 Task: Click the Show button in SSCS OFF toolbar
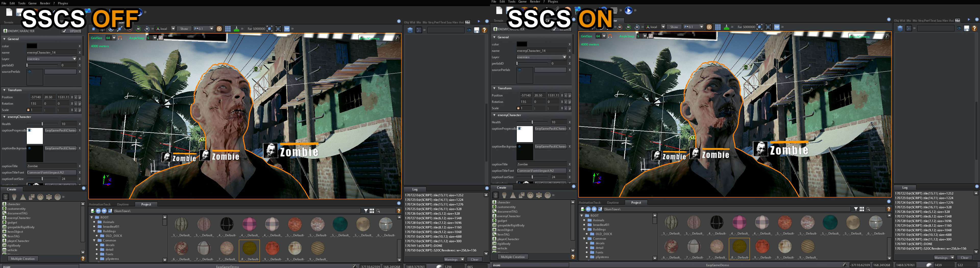[x=184, y=29]
